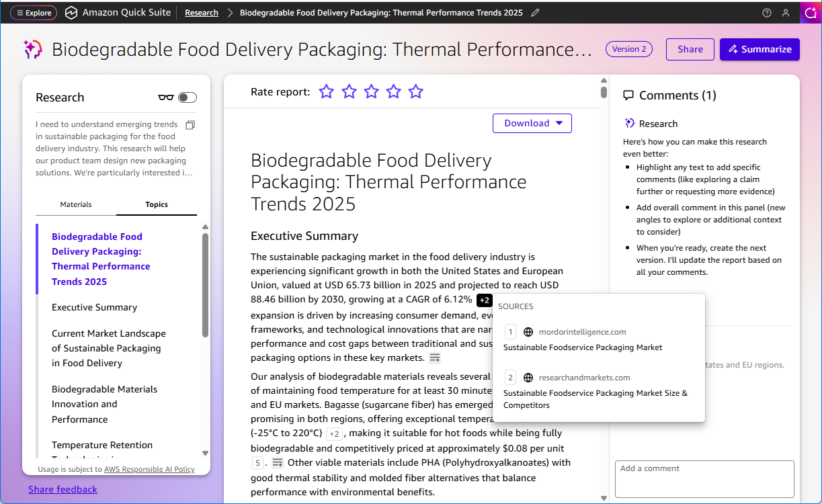Switch to the Materials tab

point(76,204)
